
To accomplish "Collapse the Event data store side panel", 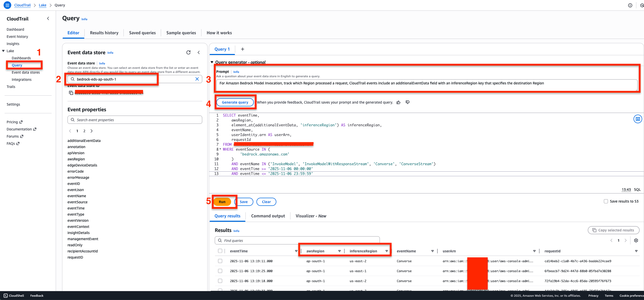I will 199,52.
